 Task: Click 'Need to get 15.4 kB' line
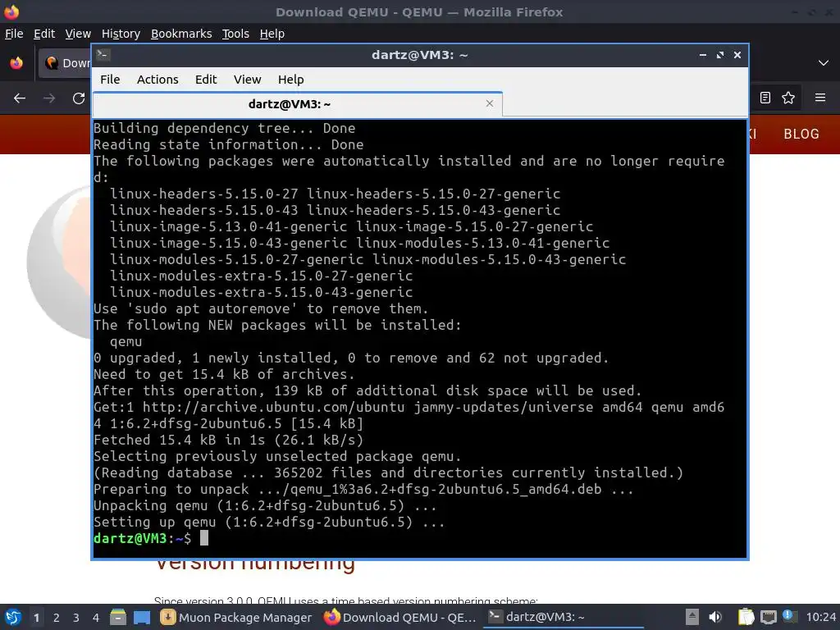click(224, 374)
